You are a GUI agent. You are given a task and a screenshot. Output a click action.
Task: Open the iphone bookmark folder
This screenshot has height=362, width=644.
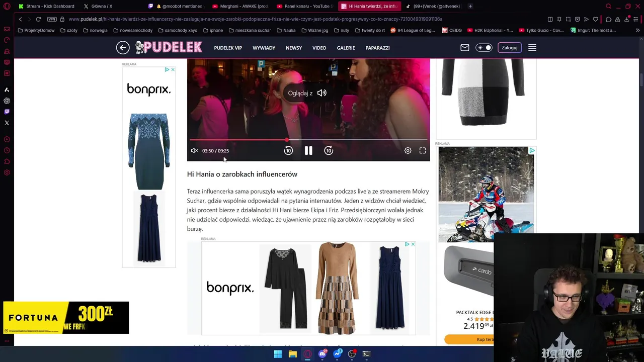pos(213,30)
